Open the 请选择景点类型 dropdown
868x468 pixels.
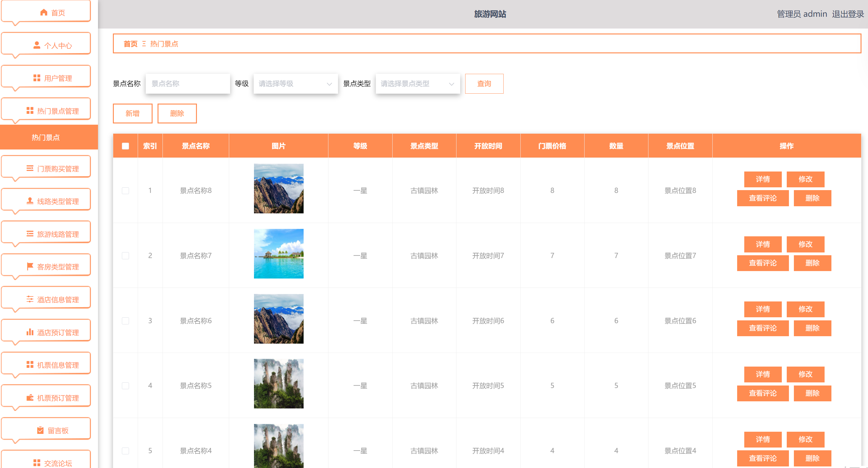point(417,83)
